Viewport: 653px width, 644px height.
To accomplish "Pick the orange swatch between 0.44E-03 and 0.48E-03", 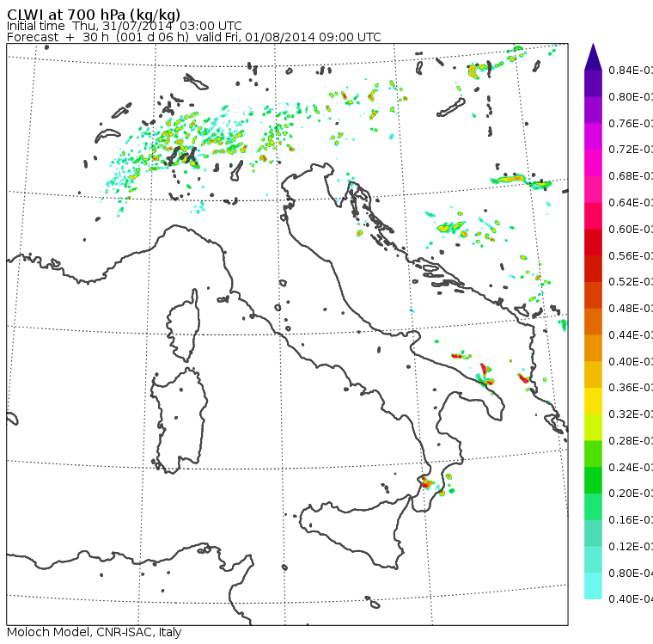I will pos(593,322).
